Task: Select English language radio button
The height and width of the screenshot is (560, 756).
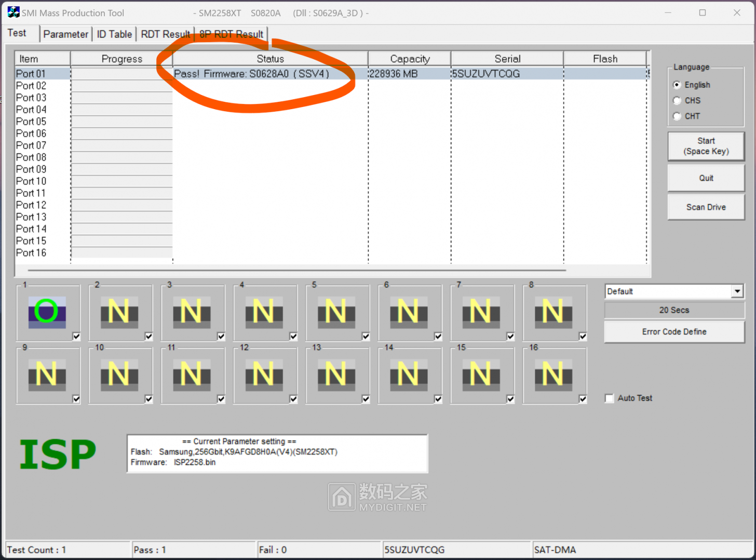Action: tap(677, 85)
